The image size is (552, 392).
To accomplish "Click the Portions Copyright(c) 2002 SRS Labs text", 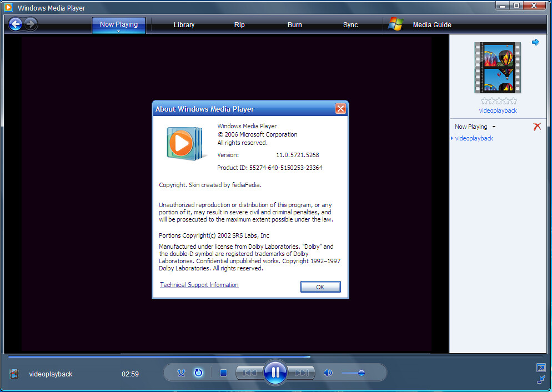I will pyautogui.click(x=214, y=235).
